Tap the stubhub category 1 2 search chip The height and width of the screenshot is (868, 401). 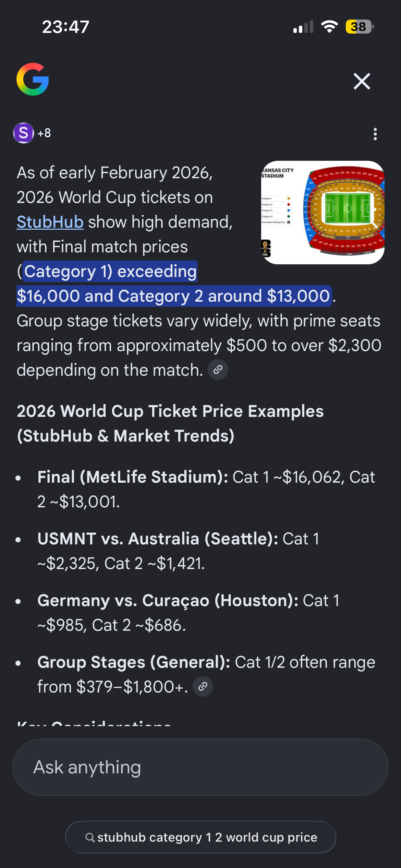[200, 837]
